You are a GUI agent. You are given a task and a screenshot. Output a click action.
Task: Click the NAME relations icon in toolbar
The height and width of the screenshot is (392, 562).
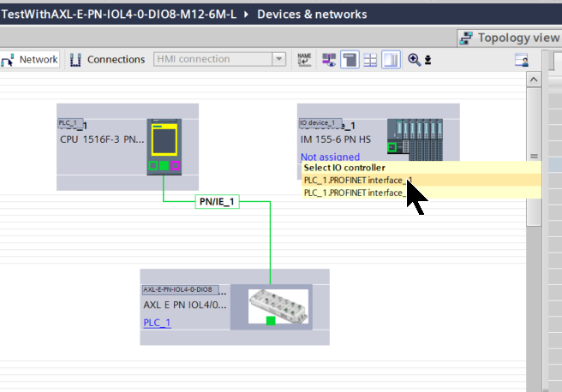tap(305, 59)
